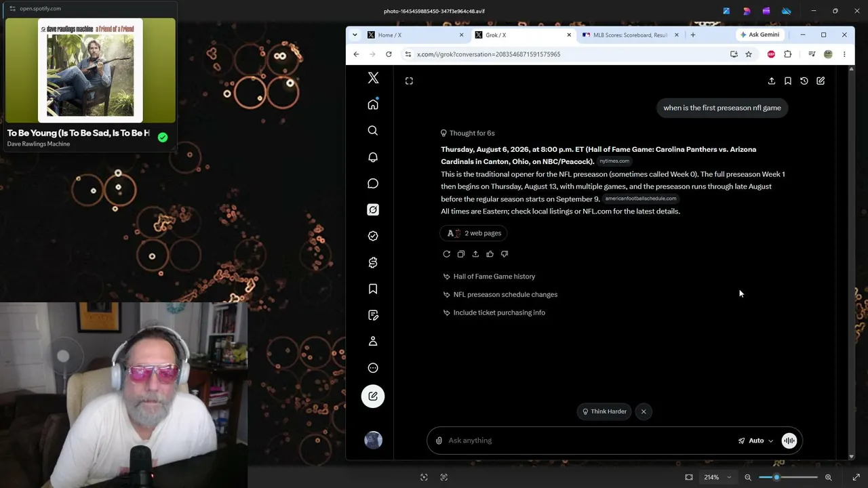Click the Ask anything input field
Image resolution: width=868 pixels, height=488 pixels.
tap(590, 441)
